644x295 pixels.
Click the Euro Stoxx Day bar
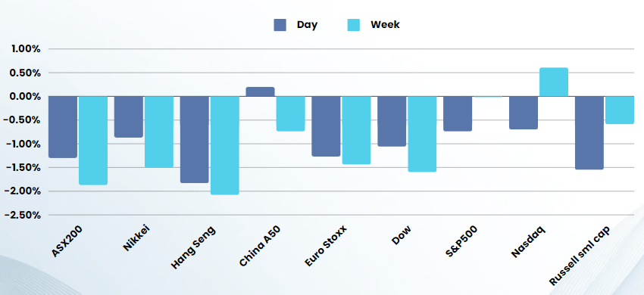click(326, 126)
